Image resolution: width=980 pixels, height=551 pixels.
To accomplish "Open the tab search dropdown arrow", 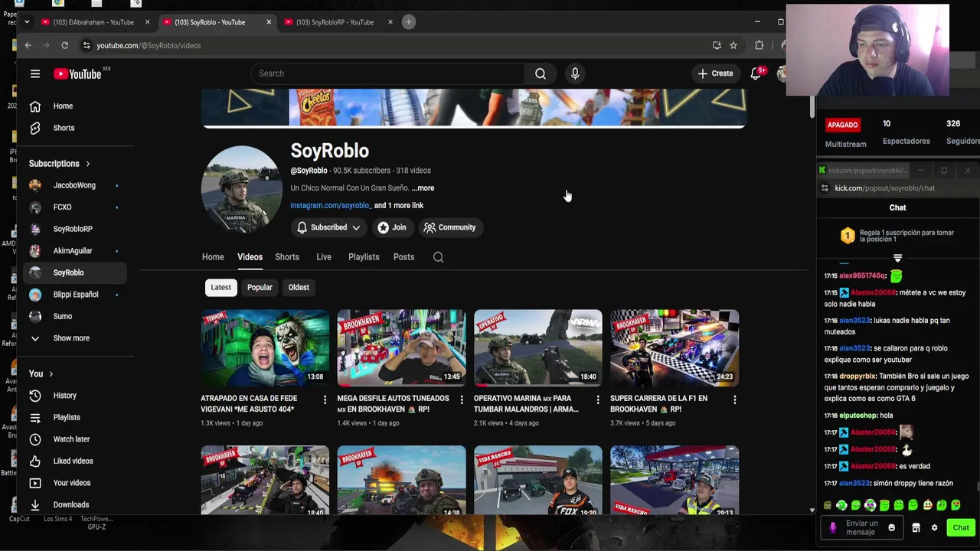I will click(x=27, y=22).
